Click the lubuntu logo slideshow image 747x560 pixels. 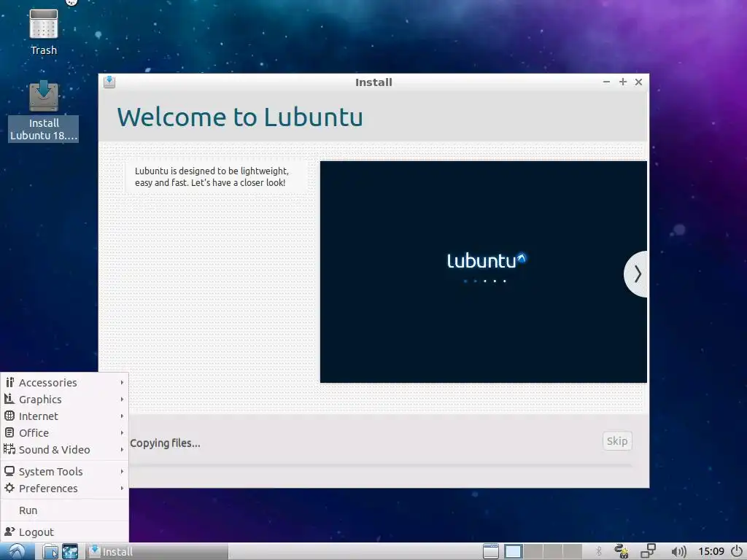pyautogui.click(x=484, y=271)
